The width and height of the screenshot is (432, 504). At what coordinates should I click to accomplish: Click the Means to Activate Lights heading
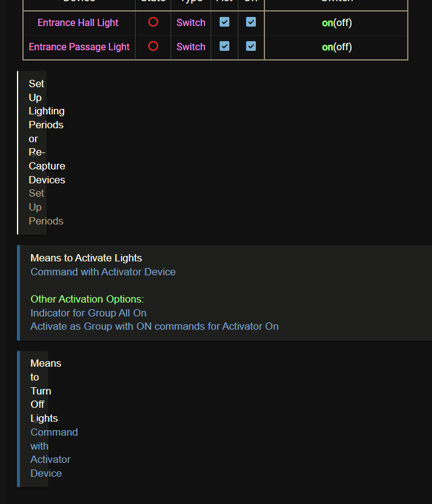point(86,258)
